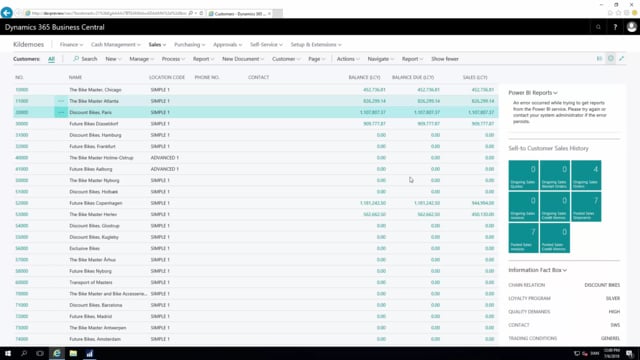
Task: Click the browser back arrow button
Action: (x=7, y=13)
